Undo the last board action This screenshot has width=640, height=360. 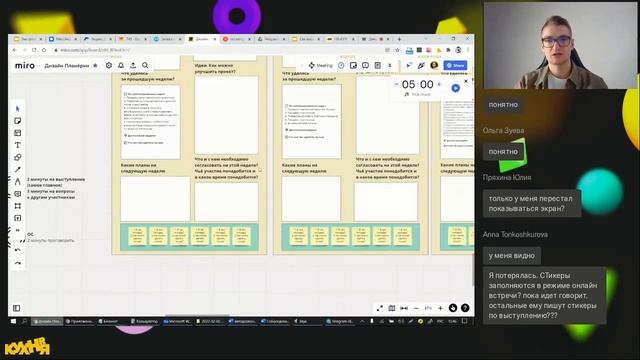pos(18,250)
